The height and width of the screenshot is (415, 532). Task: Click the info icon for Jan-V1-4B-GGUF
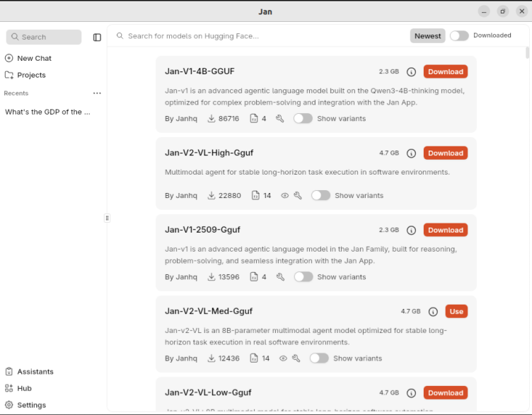click(411, 72)
